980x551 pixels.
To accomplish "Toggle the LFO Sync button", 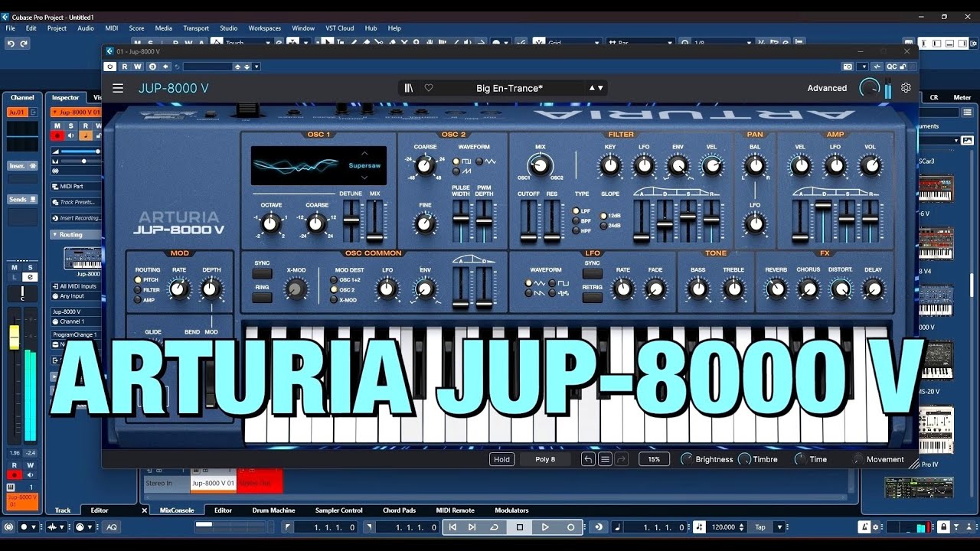I will click(x=592, y=274).
